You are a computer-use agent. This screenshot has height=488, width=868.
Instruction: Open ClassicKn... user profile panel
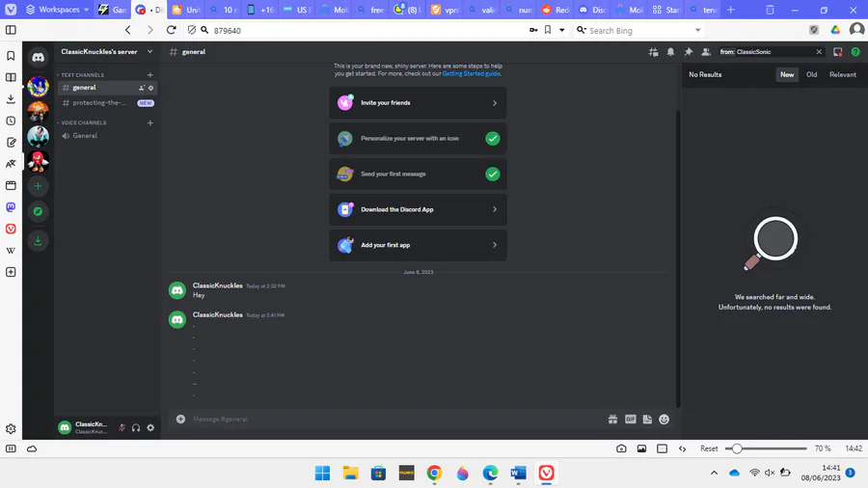click(x=84, y=427)
